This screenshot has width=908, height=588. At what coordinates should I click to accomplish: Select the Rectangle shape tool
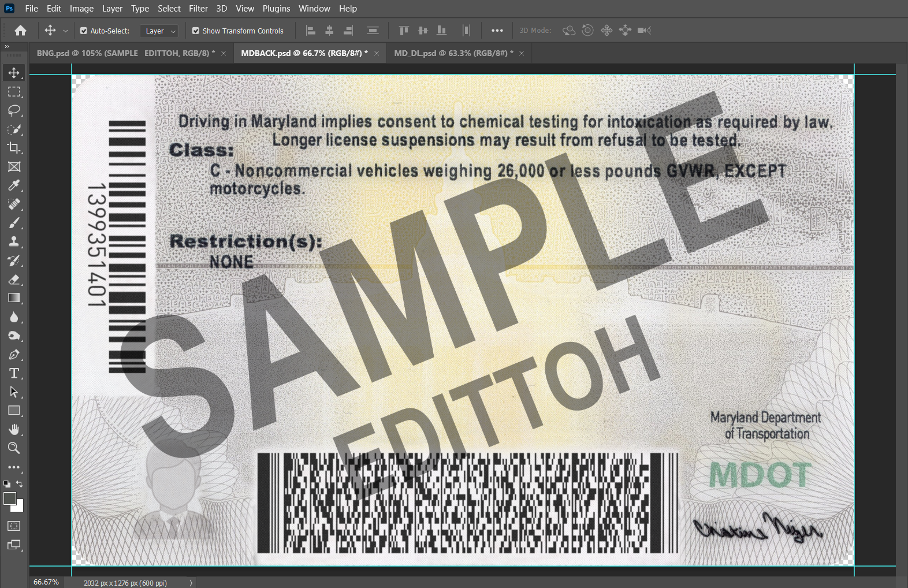coord(14,411)
